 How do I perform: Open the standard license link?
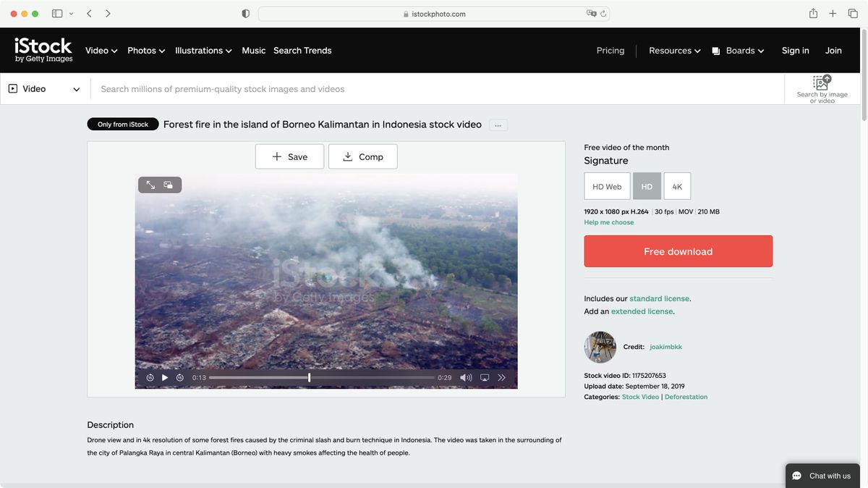point(659,298)
